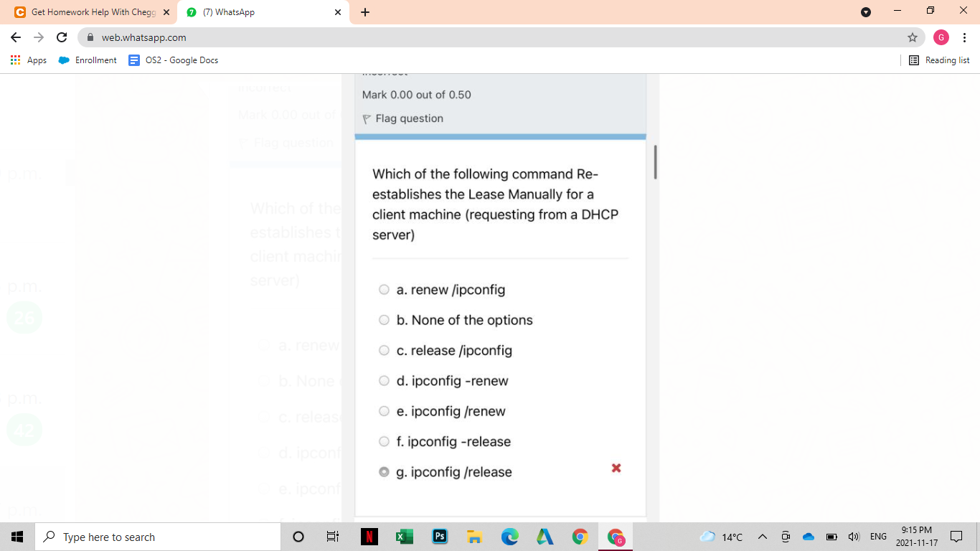The height and width of the screenshot is (551, 980).
Task: Open the Chrome profile avatar menu
Action: (x=941, y=37)
